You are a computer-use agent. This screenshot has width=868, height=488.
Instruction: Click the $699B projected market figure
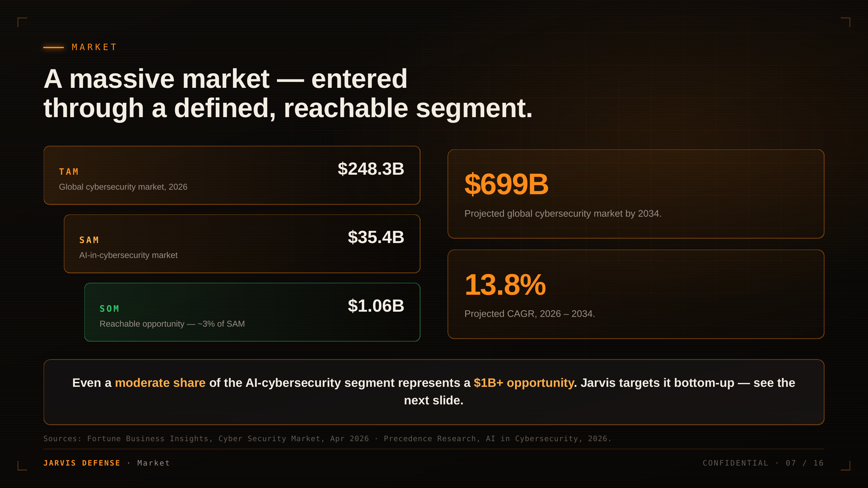pyautogui.click(x=506, y=184)
